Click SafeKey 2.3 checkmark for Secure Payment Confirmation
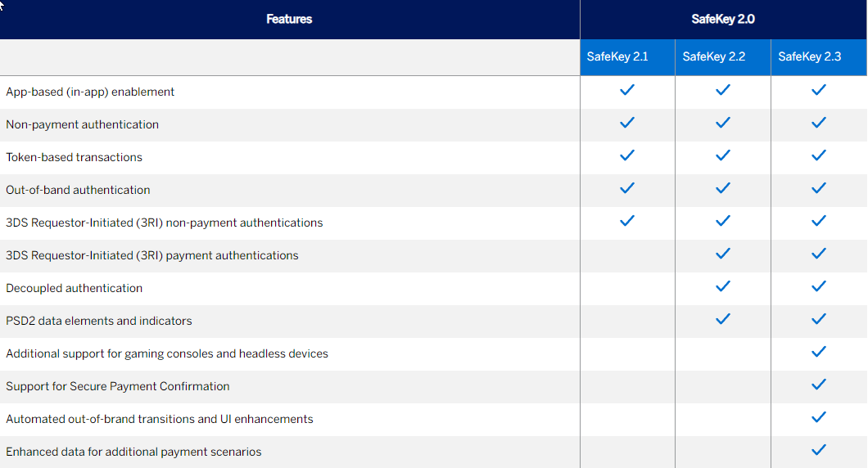This screenshot has width=868, height=468. click(819, 385)
